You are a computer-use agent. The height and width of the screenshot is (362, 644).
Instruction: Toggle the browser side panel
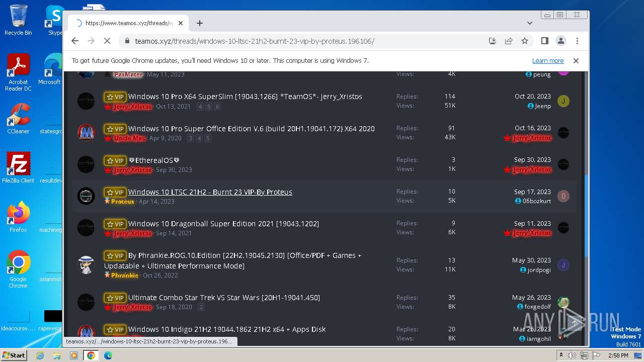(544, 41)
